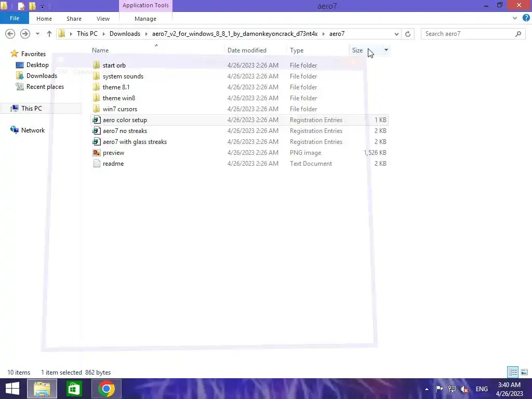The height and width of the screenshot is (399, 532).
Task: Click the search magnifier icon
Action: [x=518, y=34]
